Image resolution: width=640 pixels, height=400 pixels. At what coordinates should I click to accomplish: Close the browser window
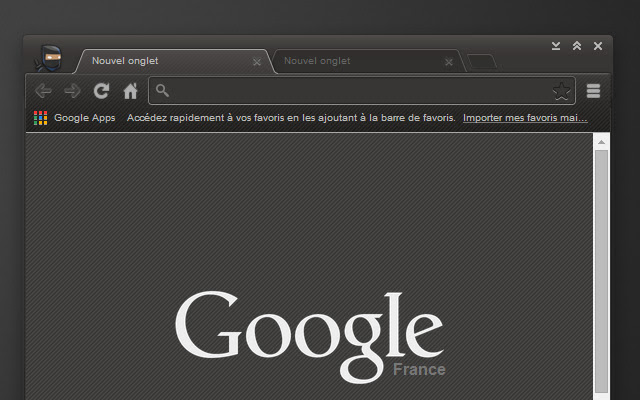(x=598, y=46)
